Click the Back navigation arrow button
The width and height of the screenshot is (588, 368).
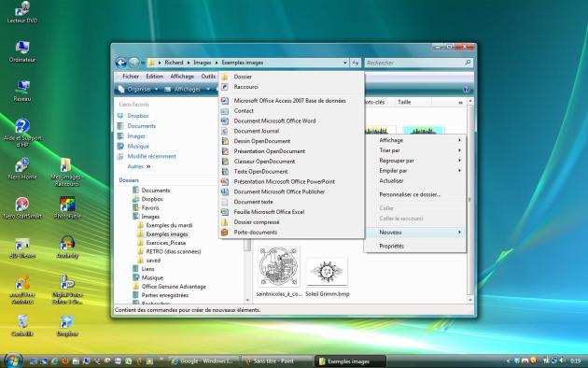pos(120,63)
